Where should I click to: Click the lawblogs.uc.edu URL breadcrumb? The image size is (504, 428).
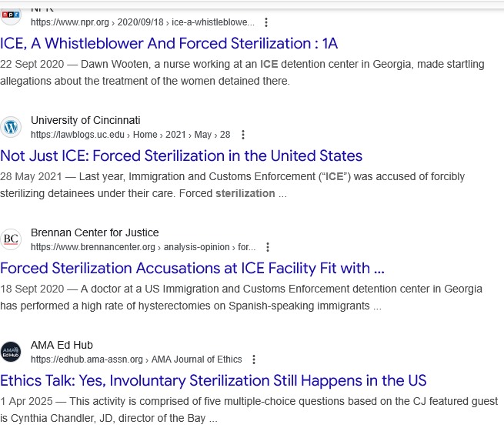131,135
